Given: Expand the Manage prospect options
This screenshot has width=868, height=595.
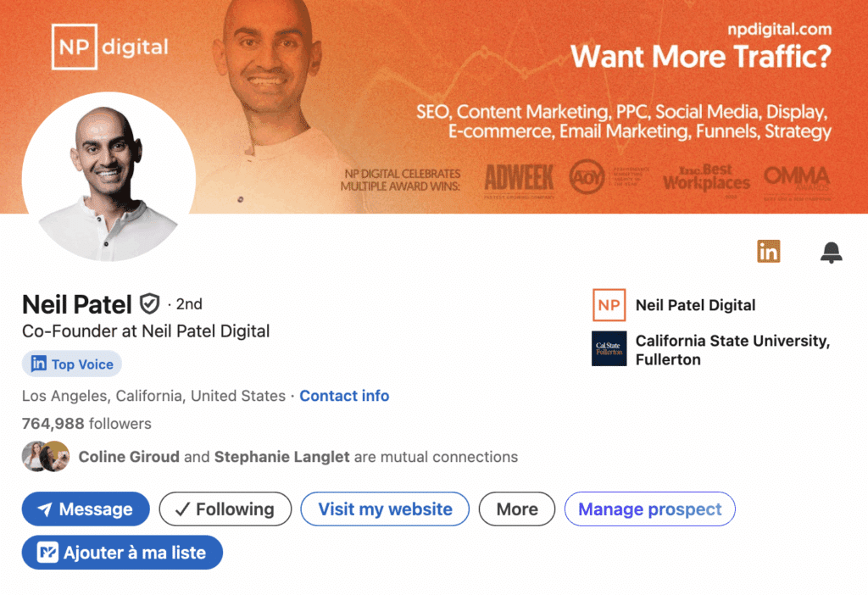Looking at the screenshot, I should (x=649, y=509).
